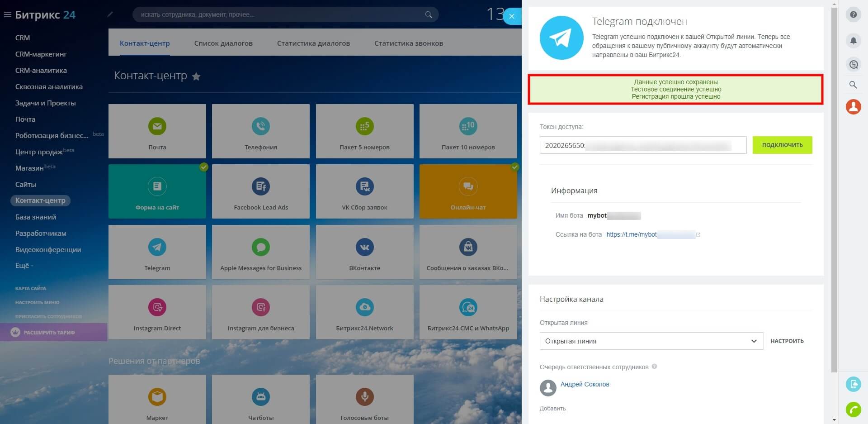
Task: Switch to Статистика диалогов tab
Action: click(313, 43)
